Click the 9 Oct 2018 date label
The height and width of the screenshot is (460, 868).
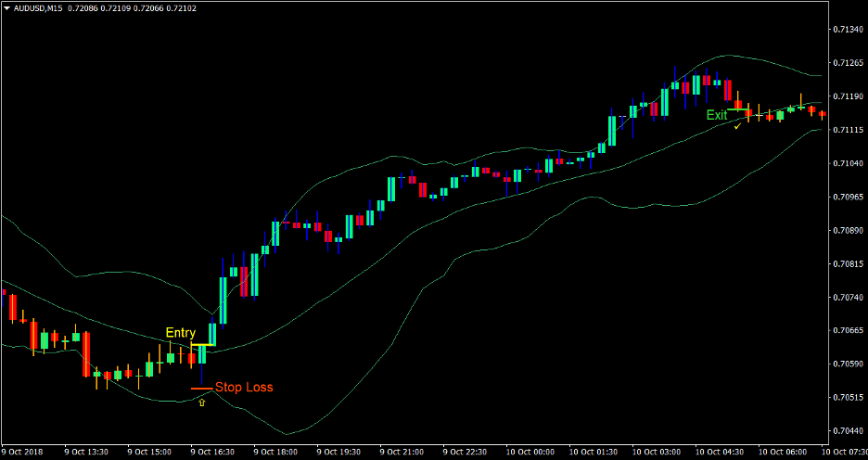tap(22, 452)
